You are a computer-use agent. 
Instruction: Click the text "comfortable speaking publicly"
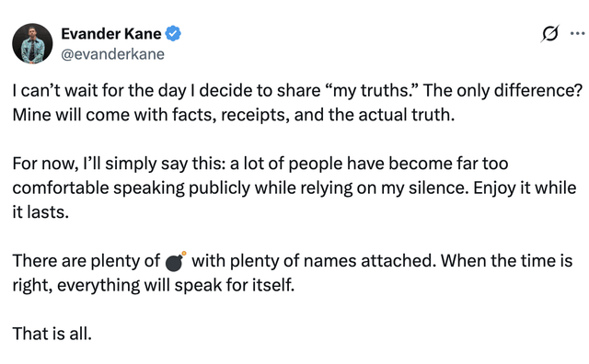(x=131, y=188)
